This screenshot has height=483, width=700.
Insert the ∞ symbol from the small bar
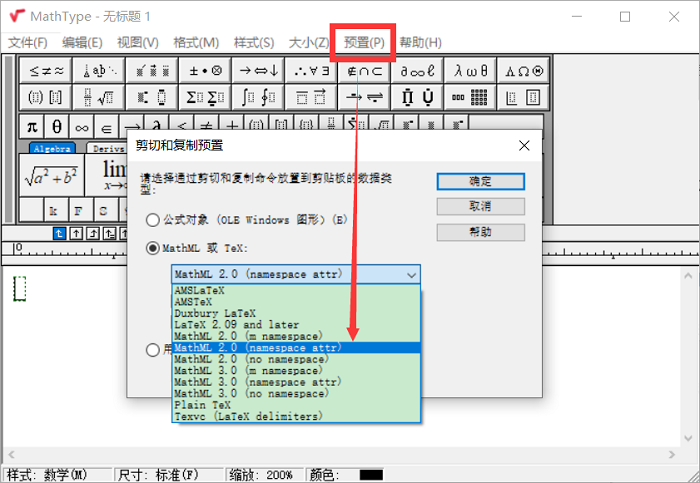point(82,127)
